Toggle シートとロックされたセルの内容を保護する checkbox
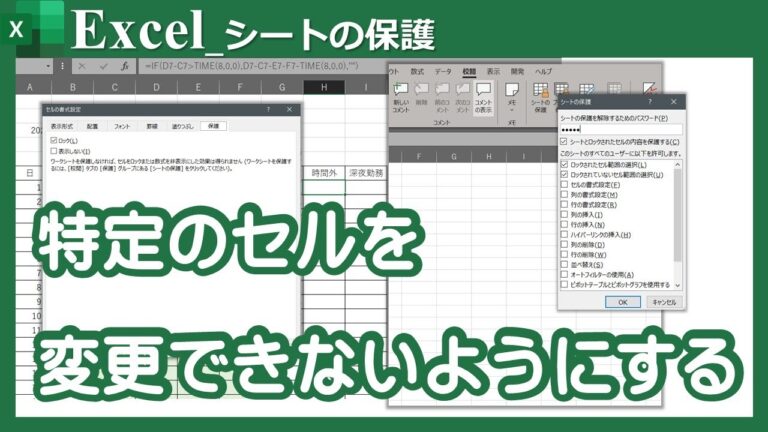Image resolution: width=768 pixels, height=432 pixels. (564, 142)
